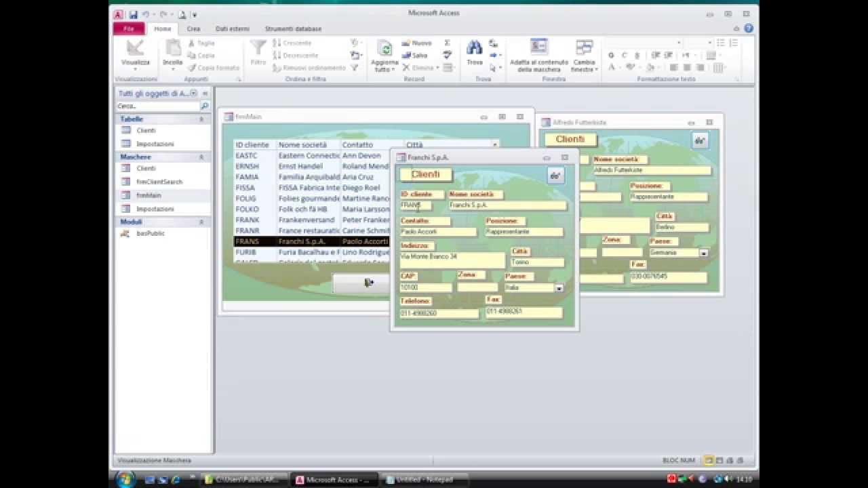Click the Windows Start button
The image size is (868, 488).
(x=125, y=479)
